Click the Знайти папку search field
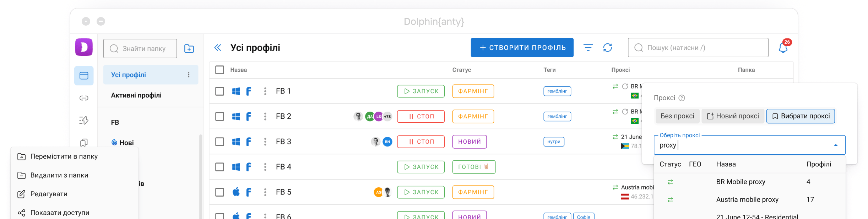Viewport: 868px width, 219px height. click(140, 49)
